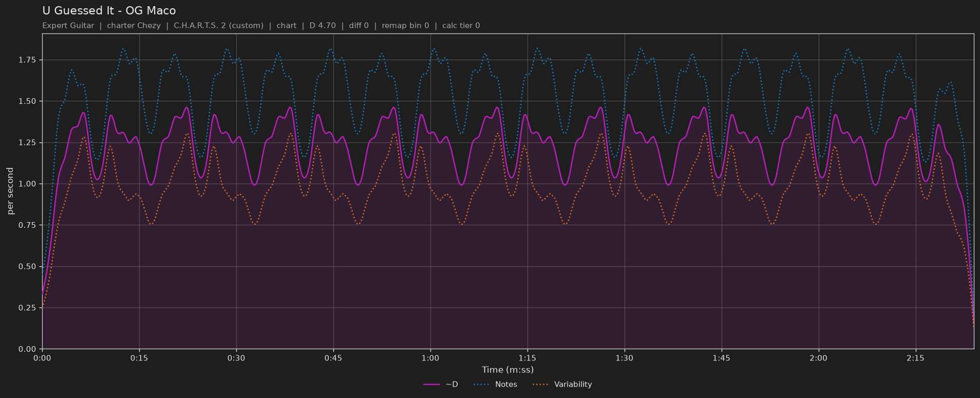Image resolution: width=980 pixels, height=398 pixels.
Task: Click the "diff 0" subtitle entry
Action: tap(359, 26)
